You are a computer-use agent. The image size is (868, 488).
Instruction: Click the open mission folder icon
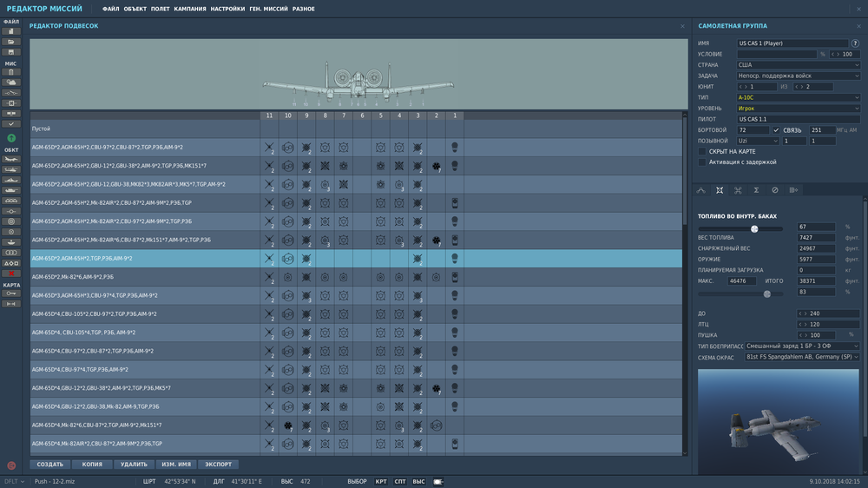(11, 42)
